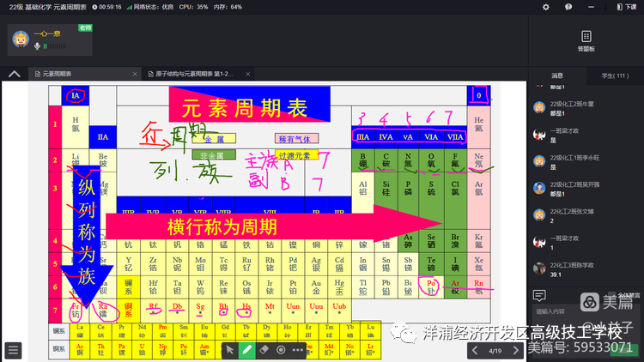Select the green pen drawing tool
The height and width of the screenshot is (362, 644).
coord(246,350)
